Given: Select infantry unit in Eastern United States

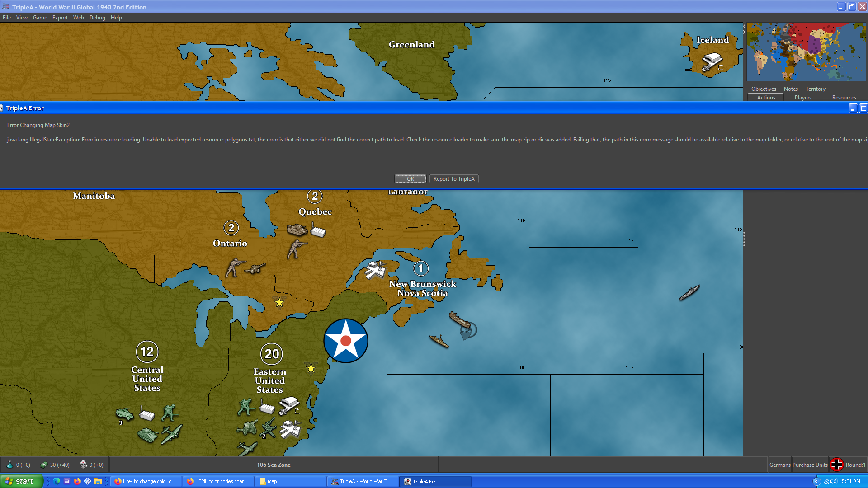Looking at the screenshot, I should tap(246, 407).
